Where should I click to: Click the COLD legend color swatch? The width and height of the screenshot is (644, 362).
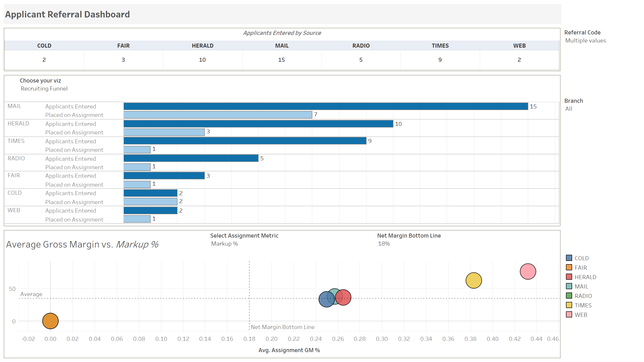569,258
